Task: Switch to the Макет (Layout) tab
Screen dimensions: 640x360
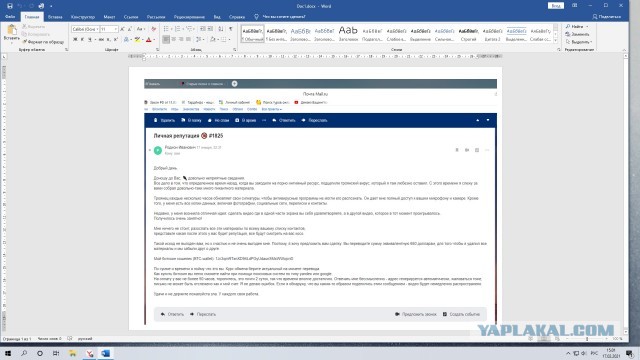Action: pos(109,17)
